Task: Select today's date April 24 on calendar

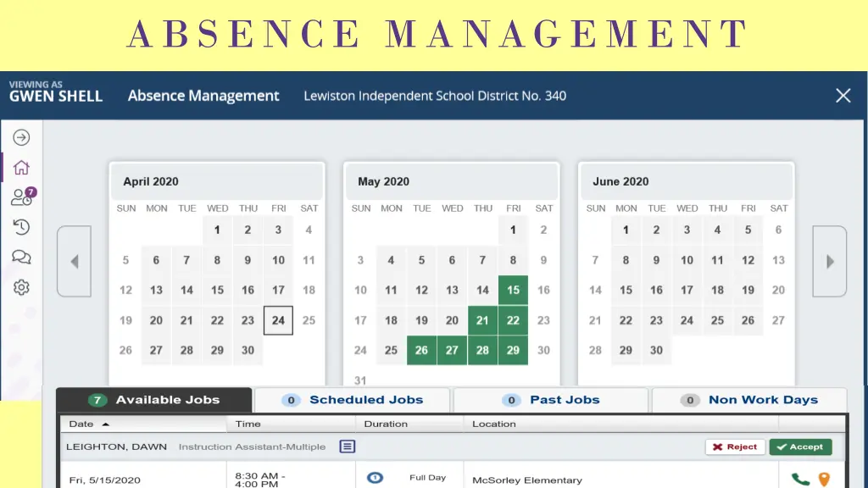Action: (x=278, y=320)
